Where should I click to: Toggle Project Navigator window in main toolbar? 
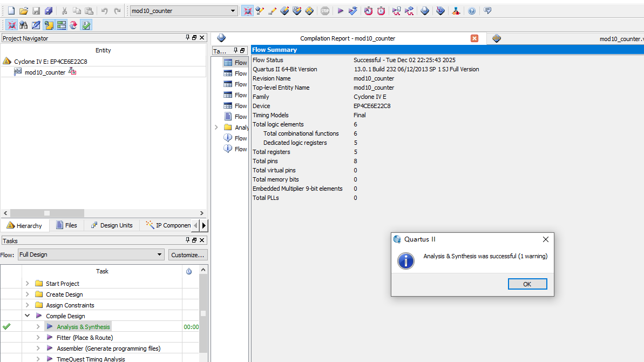(247, 11)
